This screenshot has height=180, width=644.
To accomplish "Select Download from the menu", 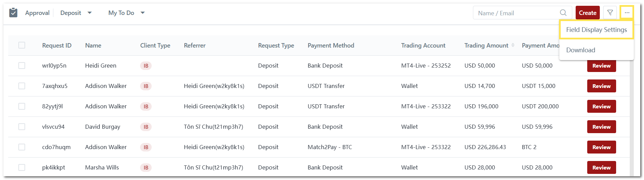I will (x=580, y=50).
